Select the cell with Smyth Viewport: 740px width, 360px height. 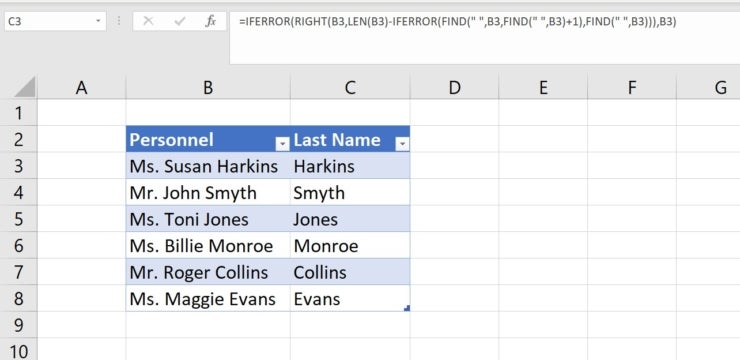point(350,193)
